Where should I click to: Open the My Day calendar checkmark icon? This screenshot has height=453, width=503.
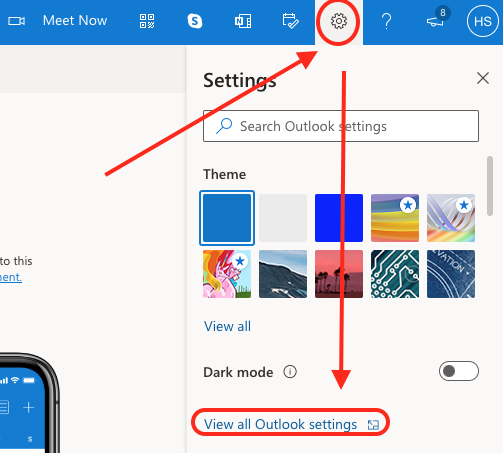(290, 21)
